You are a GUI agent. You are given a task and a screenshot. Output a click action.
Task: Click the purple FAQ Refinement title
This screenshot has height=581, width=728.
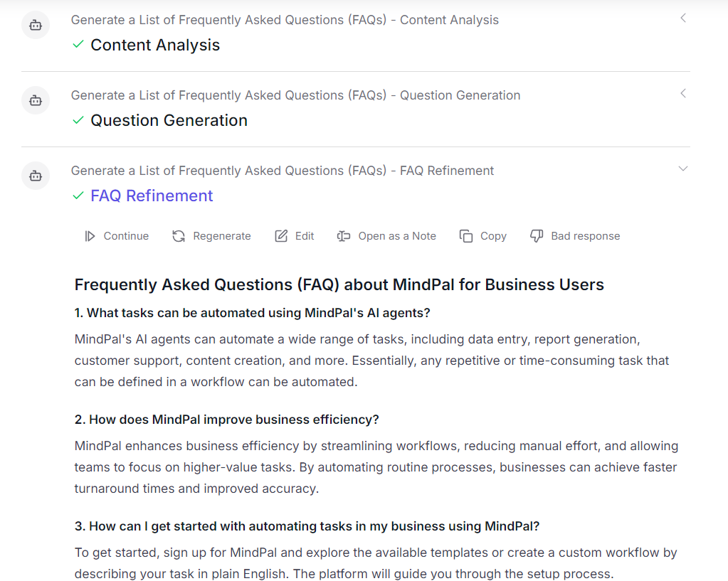point(152,196)
